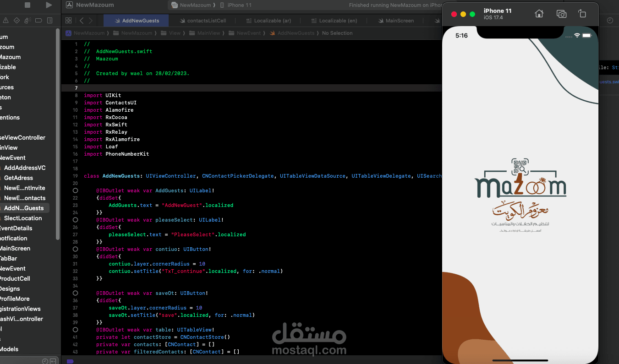Open the NewMazoum scheme selector
Image resolution: width=619 pixels, height=364 pixels.
coord(191,5)
